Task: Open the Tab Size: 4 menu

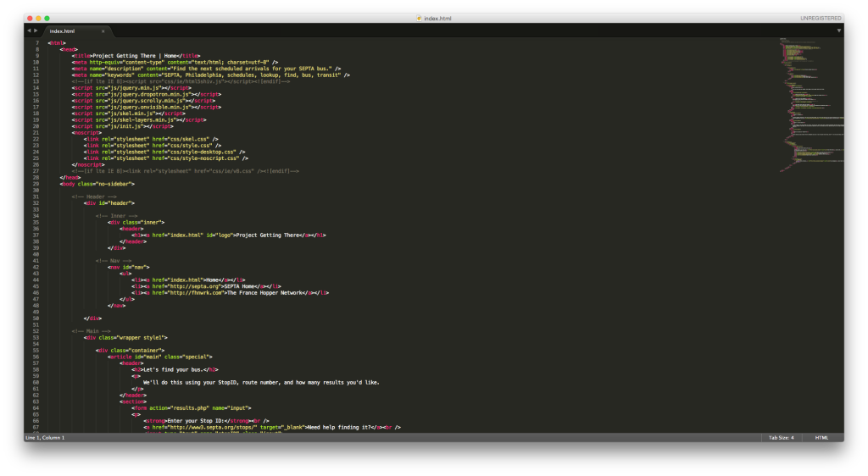Action: (780, 438)
